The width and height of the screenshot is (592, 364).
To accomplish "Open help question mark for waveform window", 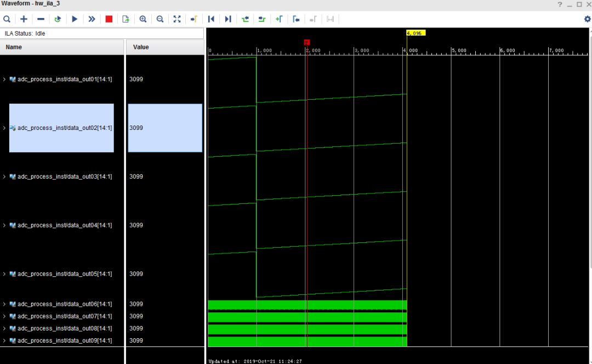I will pos(560,4).
